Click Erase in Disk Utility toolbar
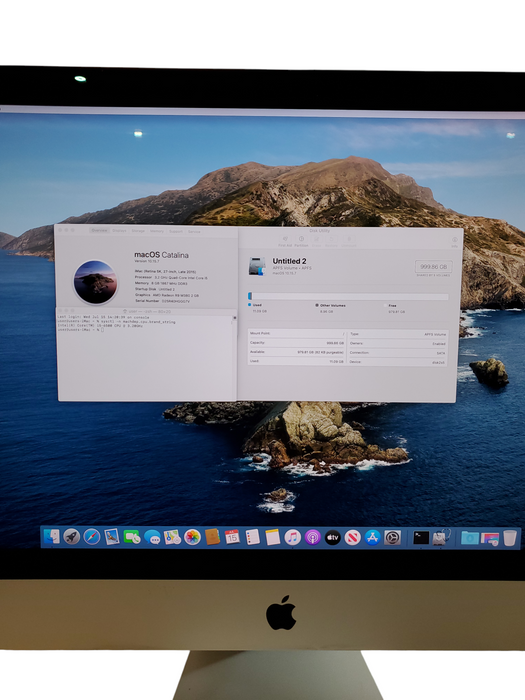 pos(317,242)
